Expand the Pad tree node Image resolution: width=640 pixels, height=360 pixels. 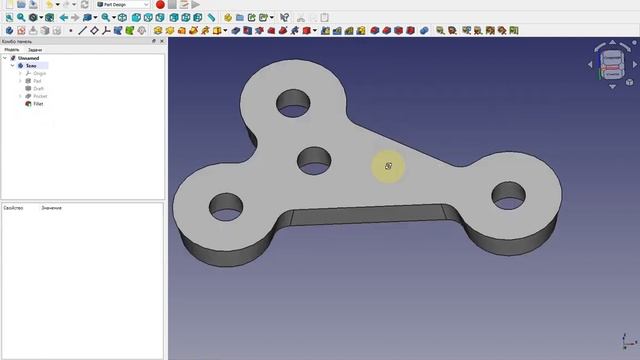pos(20,81)
